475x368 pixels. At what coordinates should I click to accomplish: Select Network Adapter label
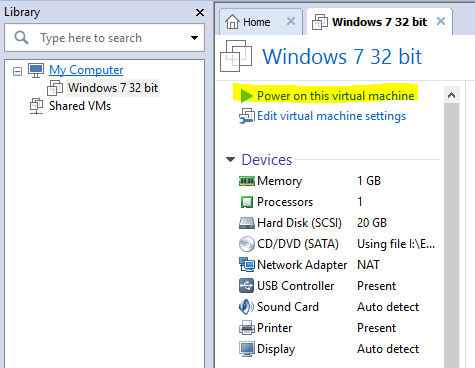[x=302, y=265]
